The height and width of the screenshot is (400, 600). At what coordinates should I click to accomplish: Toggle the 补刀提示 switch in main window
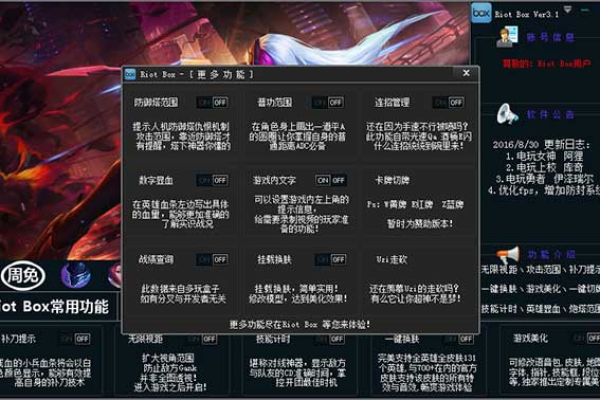pos(75,339)
